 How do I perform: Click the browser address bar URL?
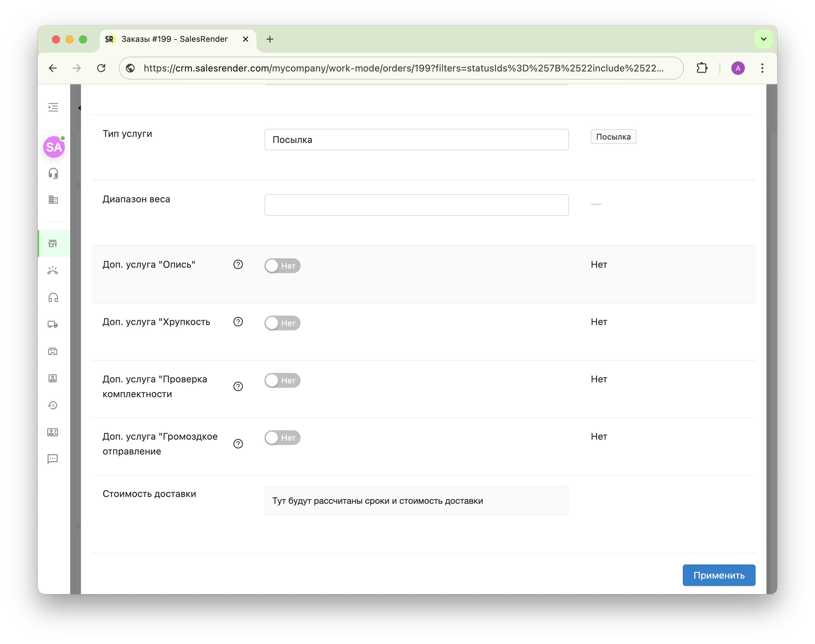(x=403, y=68)
